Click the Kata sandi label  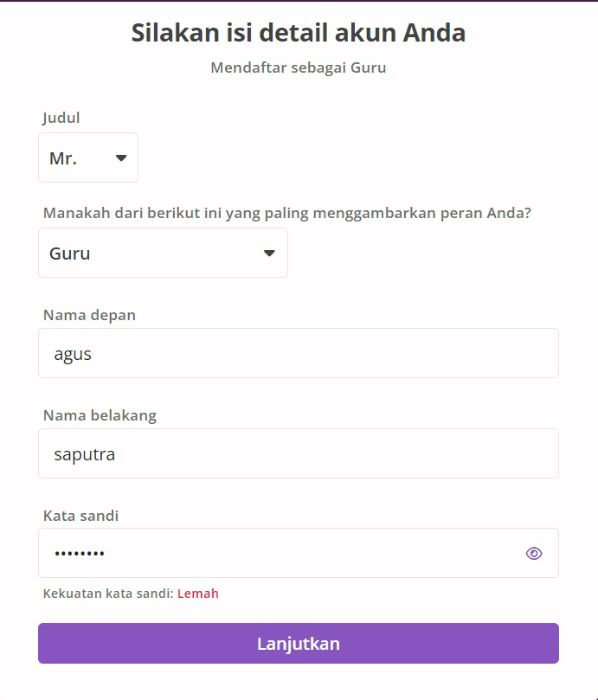tap(80, 516)
